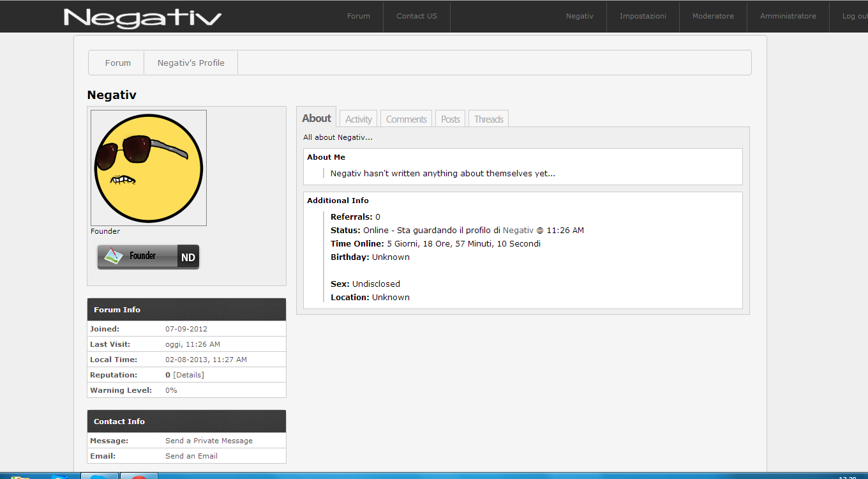
Task: Go to Impostazioni settings
Action: pos(643,17)
